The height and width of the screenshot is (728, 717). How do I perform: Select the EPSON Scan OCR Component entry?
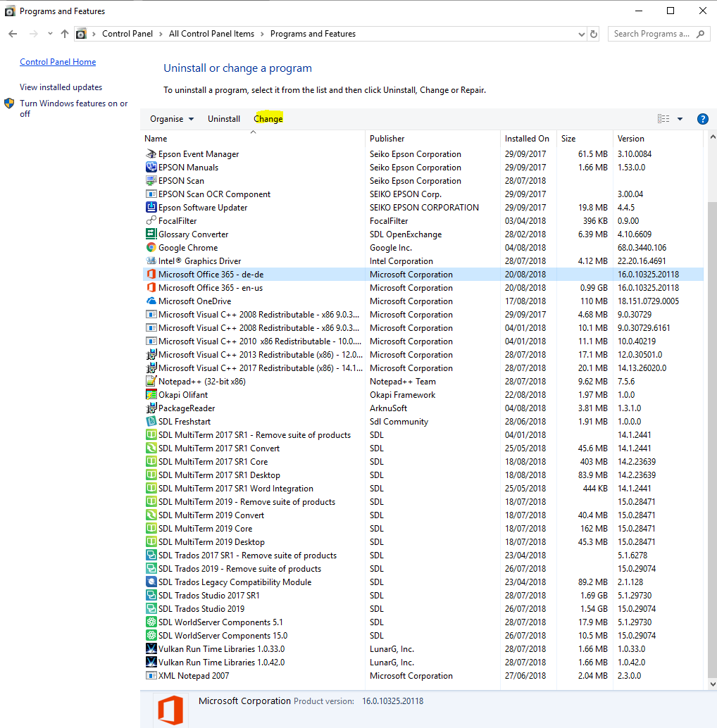click(x=423, y=194)
